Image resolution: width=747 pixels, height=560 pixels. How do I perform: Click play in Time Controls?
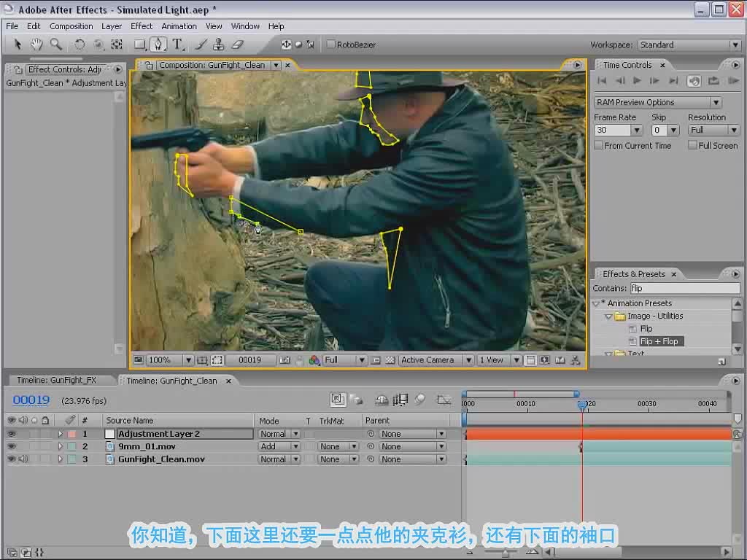637,80
